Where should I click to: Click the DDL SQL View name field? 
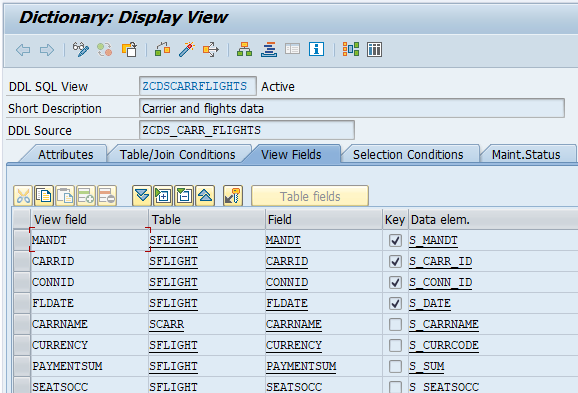198,86
